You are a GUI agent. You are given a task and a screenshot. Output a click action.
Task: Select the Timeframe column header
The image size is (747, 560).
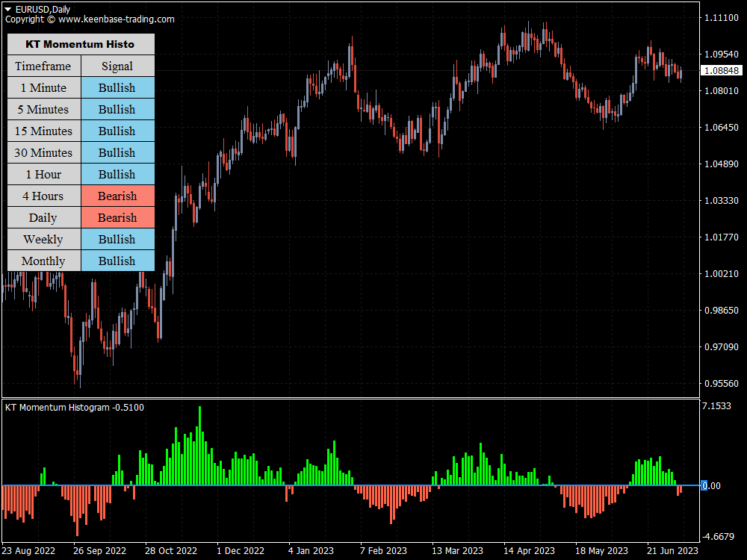tap(43, 66)
